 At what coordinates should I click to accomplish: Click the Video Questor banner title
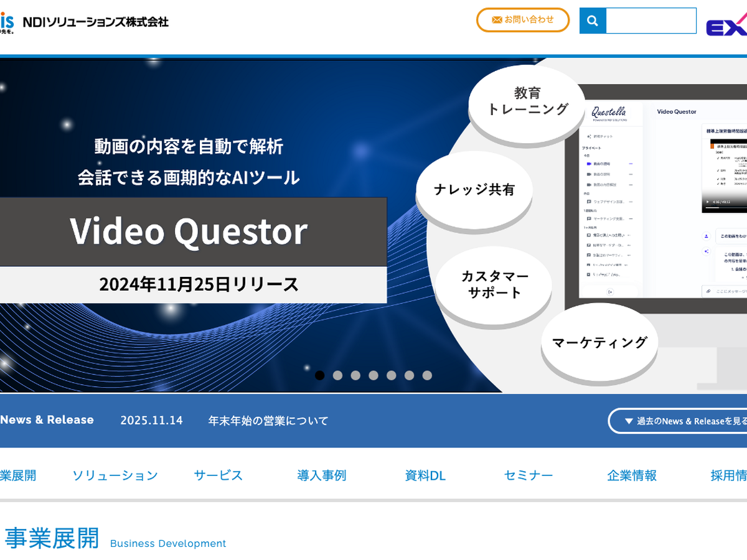(x=189, y=231)
